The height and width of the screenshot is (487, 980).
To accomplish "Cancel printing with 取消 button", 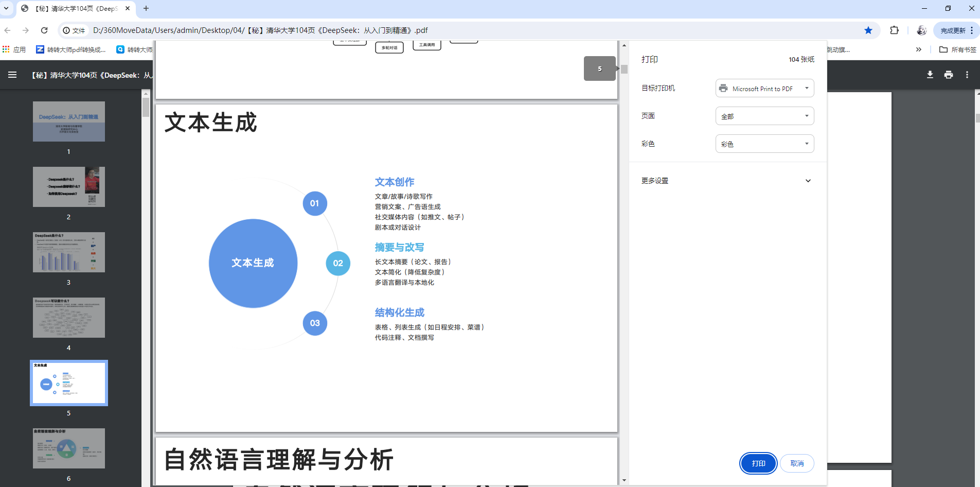I will pyautogui.click(x=797, y=463).
